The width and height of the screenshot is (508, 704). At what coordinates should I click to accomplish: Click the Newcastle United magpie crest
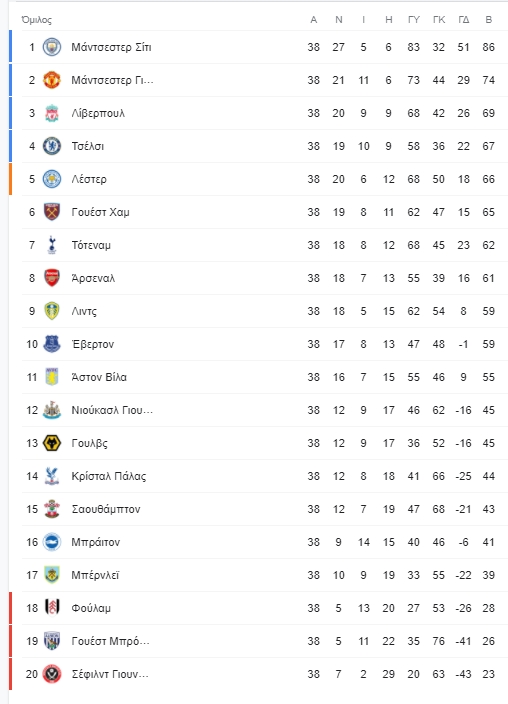click(52, 410)
